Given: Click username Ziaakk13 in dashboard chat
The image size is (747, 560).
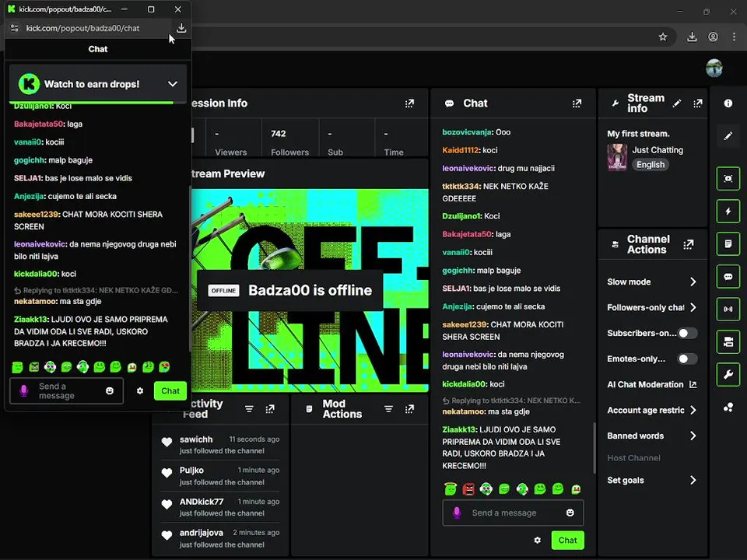Looking at the screenshot, I should (459, 429).
